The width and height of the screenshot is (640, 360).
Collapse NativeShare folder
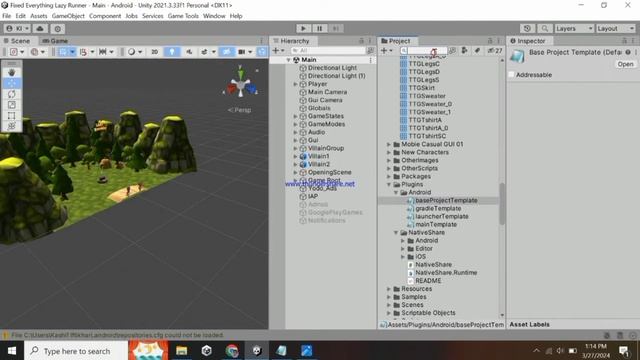point(396,233)
